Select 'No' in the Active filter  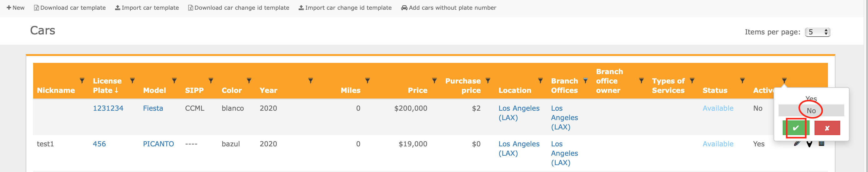coord(811,111)
